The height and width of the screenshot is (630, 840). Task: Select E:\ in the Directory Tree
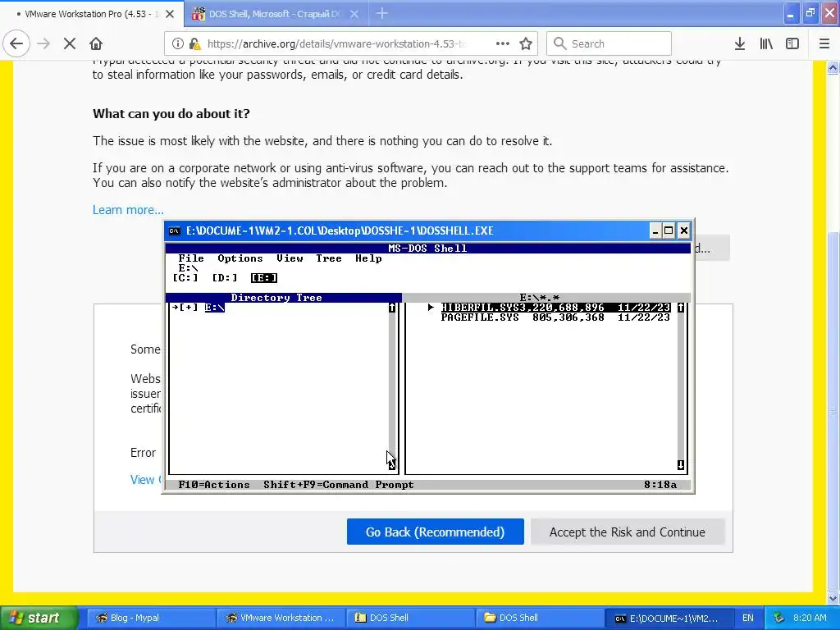pos(215,307)
